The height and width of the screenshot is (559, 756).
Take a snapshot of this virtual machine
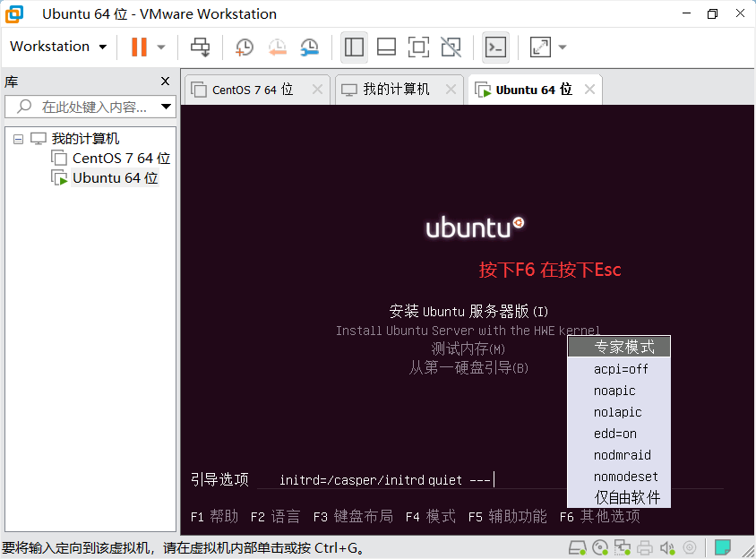point(245,47)
